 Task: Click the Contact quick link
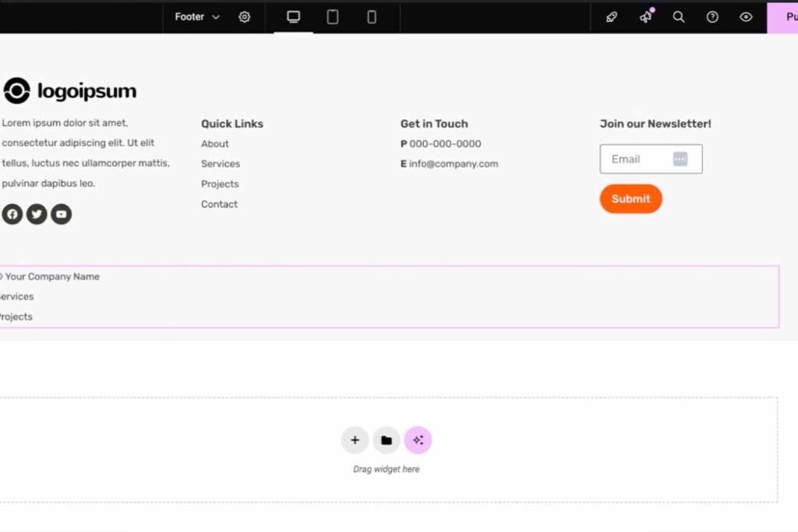coord(220,204)
